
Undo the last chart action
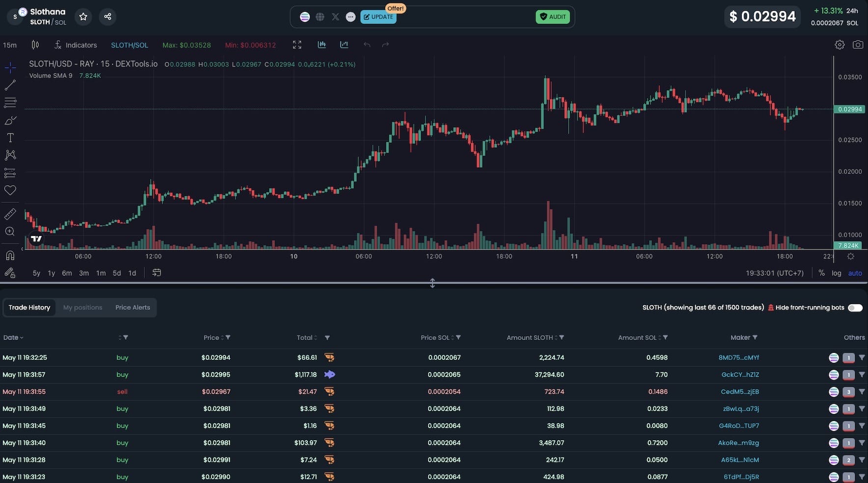click(x=367, y=45)
